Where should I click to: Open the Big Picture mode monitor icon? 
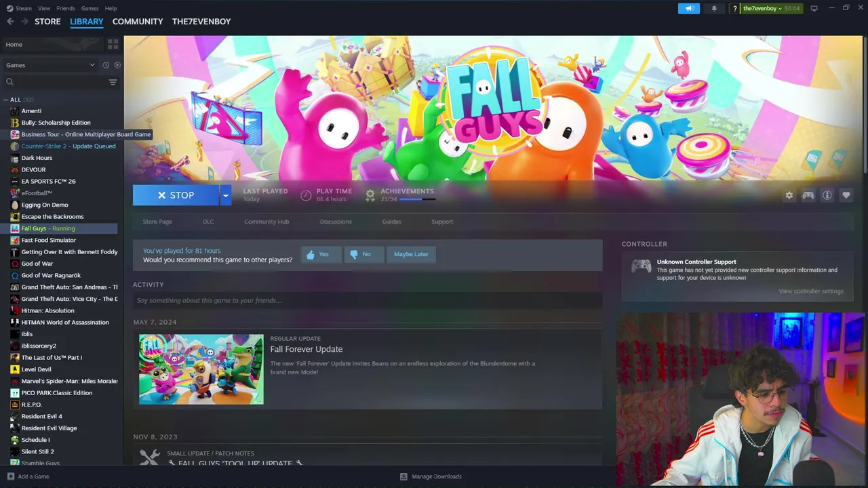814,8
